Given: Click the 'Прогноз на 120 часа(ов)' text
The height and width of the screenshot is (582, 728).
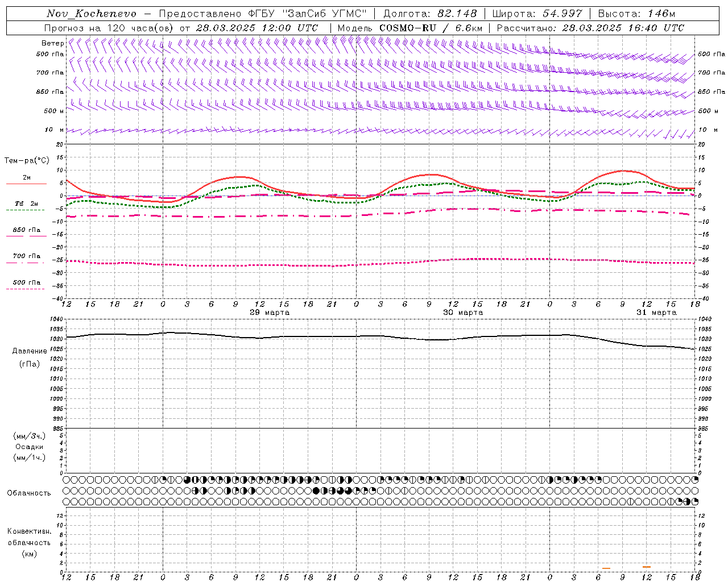Looking at the screenshot, I should (x=109, y=28).
